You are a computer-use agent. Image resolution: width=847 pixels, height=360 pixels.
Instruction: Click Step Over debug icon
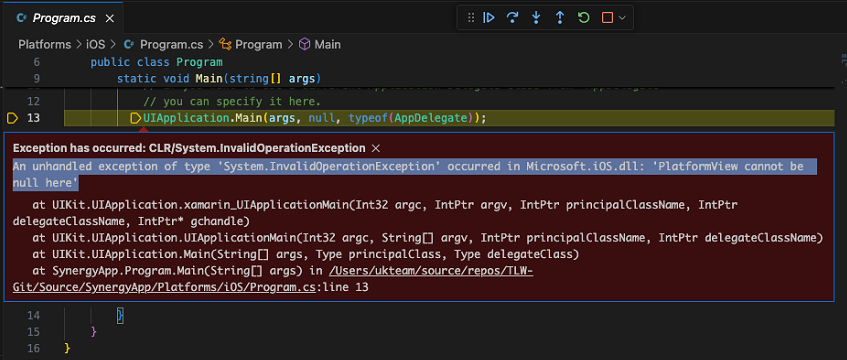click(512, 18)
